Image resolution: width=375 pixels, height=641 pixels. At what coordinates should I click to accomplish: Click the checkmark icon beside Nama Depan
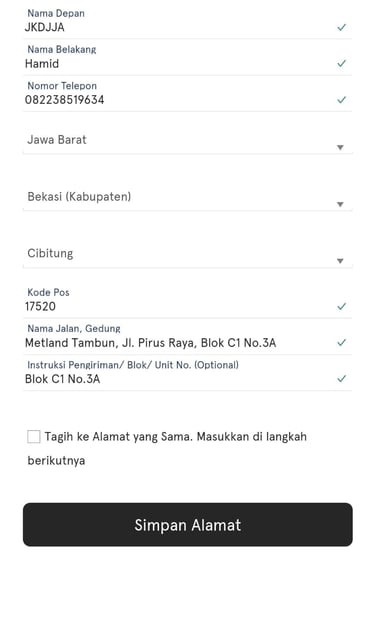[x=341, y=27]
